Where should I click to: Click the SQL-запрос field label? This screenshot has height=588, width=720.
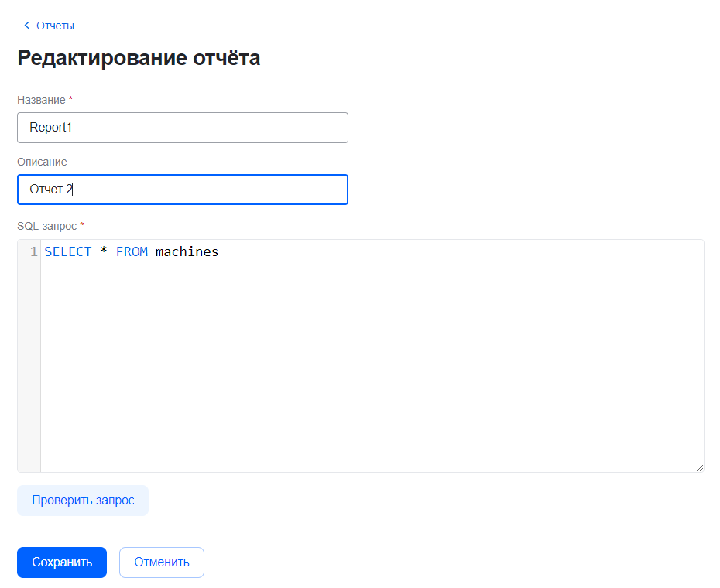(x=46, y=226)
